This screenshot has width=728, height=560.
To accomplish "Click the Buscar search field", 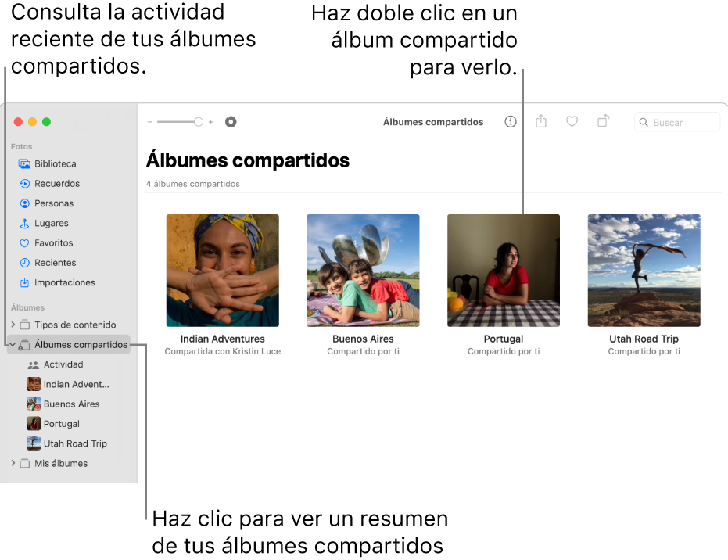I will tap(677, 122).
